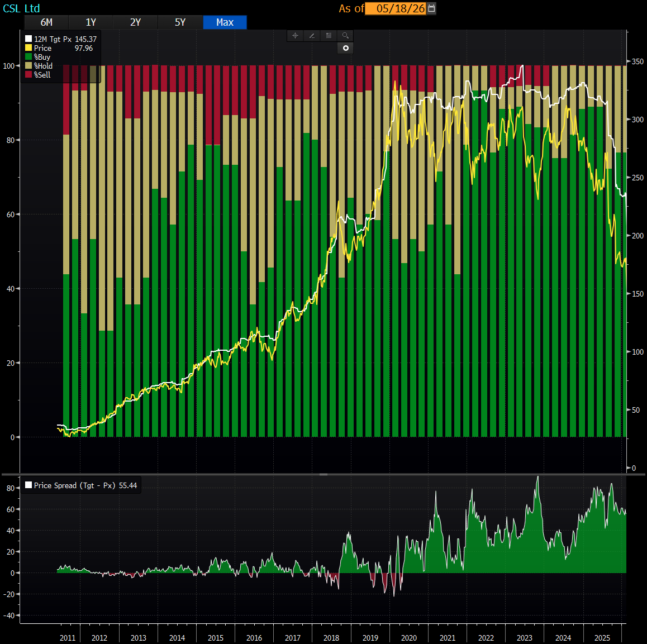
Task: Click the %Hold legend label
Action: [x=44, y=66]
